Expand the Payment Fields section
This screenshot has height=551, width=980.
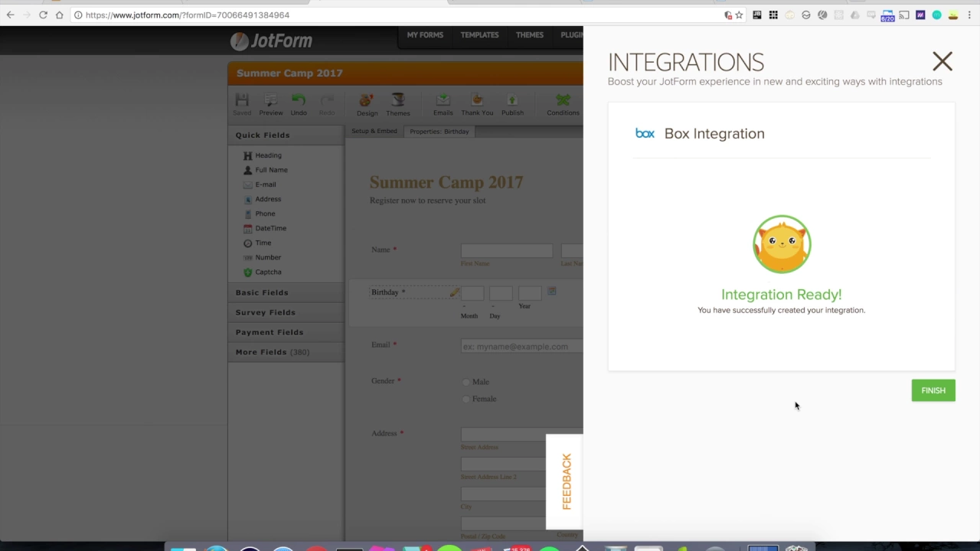click(x=286, y=332)
